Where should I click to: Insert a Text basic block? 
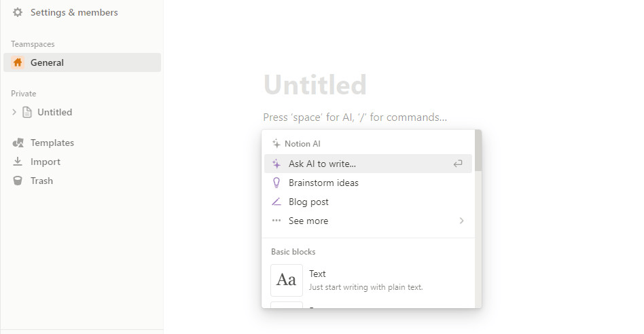coord(317,280)
